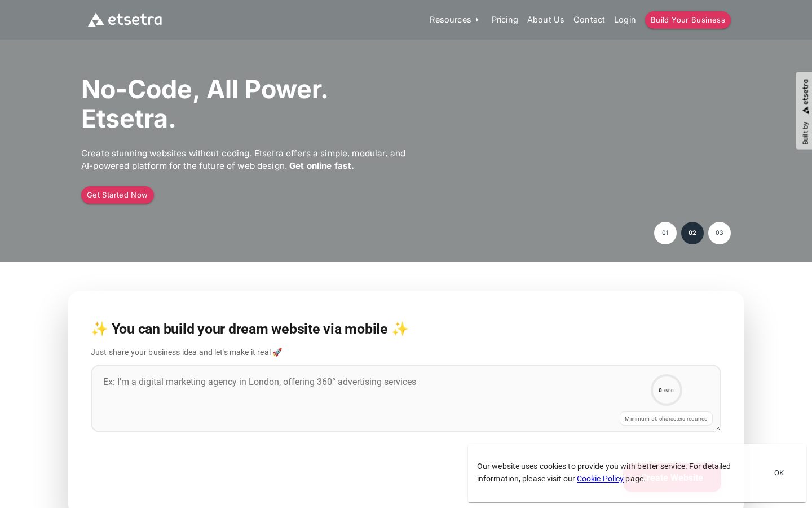The image size is (812, 508).
Task: Click the etsetra logo in header
Action: coord(125,20)
